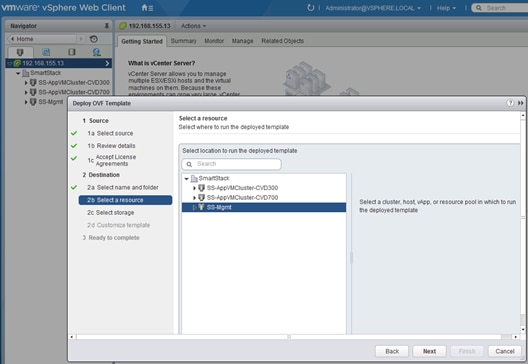Click the vCenter 192.168.155.13 icon in header
The width and height of the screenshot is (528, 364).
tap(123, 26)
